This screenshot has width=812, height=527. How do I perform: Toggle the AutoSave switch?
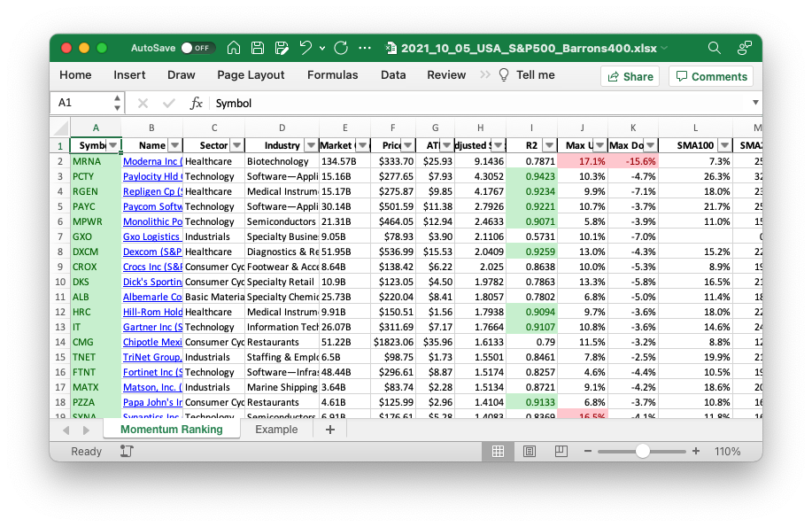point(197,48)
